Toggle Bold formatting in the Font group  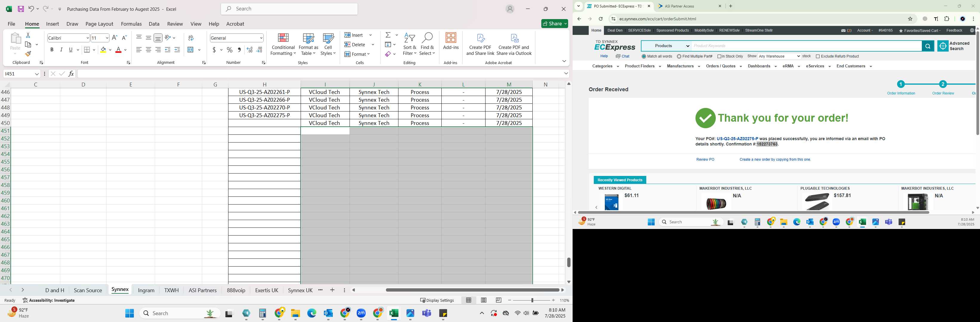click(x=52, y=50)
